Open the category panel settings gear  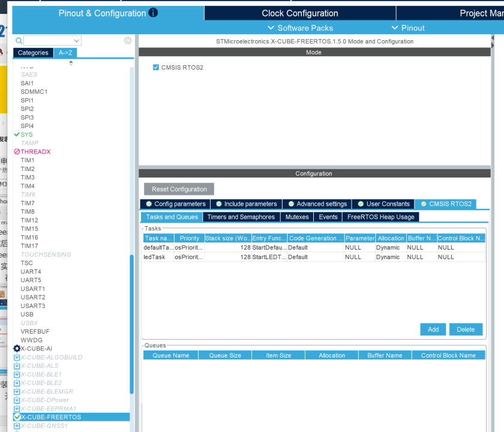128,41
